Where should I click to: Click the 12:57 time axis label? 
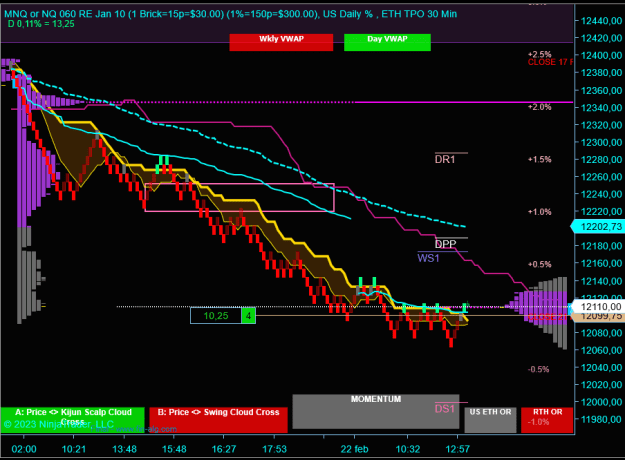[x=458, y=449]
